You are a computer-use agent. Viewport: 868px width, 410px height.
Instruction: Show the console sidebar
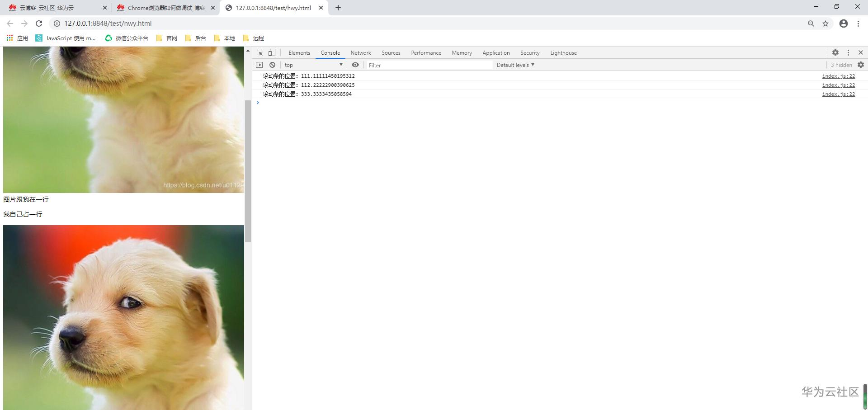coord(259,65)
